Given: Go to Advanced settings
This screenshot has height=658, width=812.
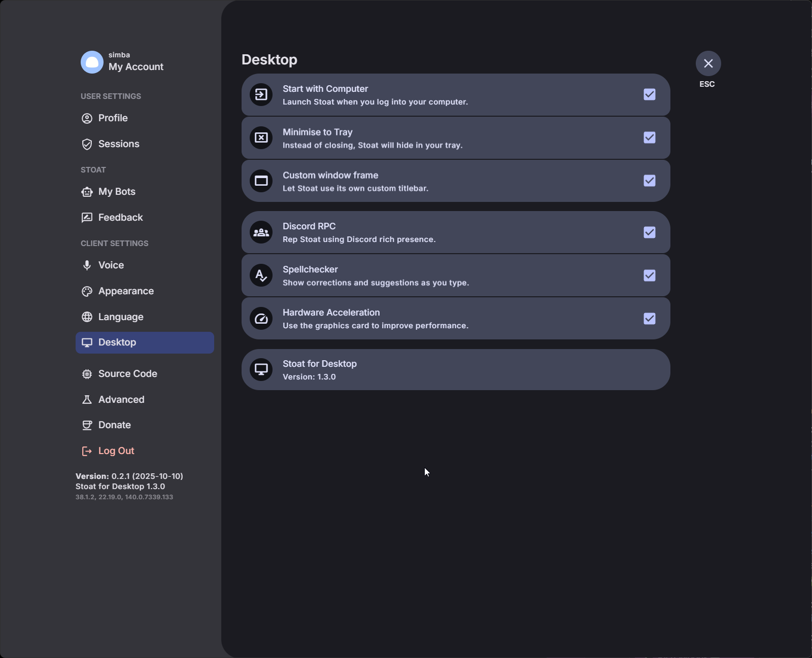Looking at the screenshot, I should tap(145, 400).
